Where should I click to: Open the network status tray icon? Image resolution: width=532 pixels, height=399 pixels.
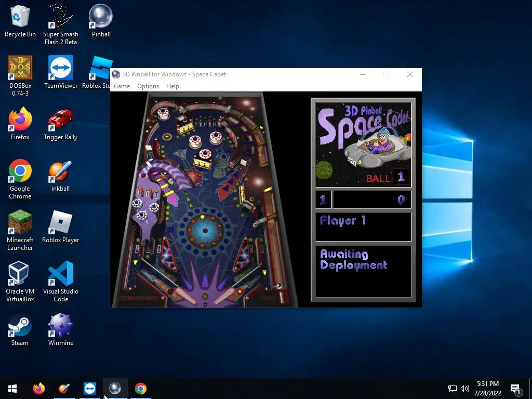tap(453, 389)
